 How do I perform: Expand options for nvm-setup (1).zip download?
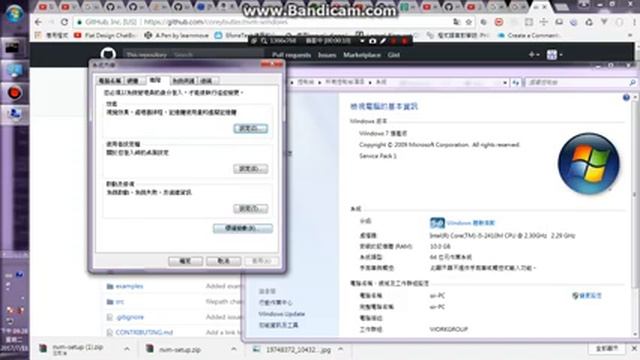tap(127, 349)
